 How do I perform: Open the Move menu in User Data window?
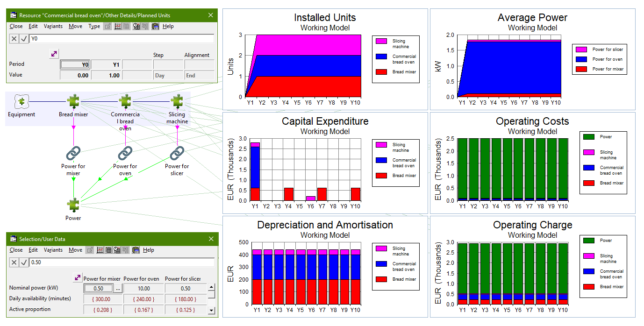point(75,250)
